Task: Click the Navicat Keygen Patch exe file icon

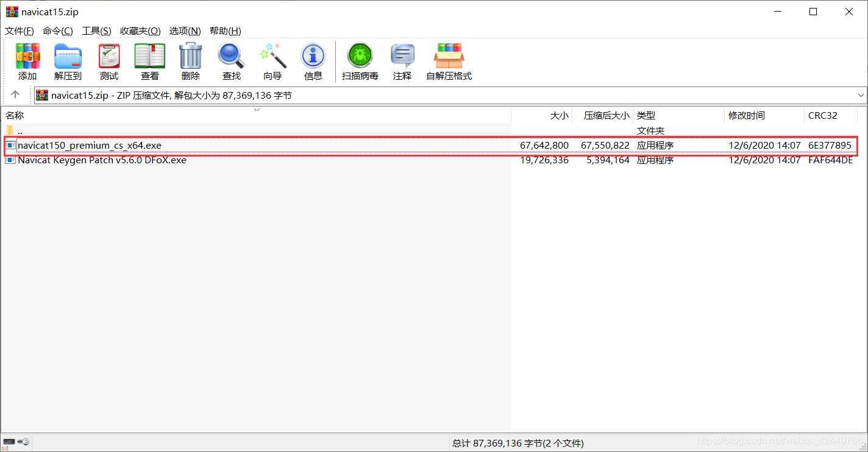Action: (x=10, y=160)
